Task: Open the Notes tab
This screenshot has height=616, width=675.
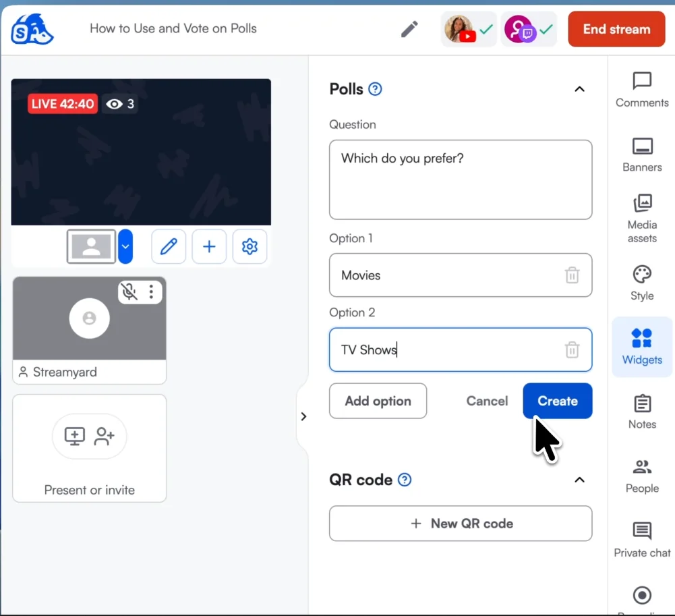Action: [x=642, y=412]
